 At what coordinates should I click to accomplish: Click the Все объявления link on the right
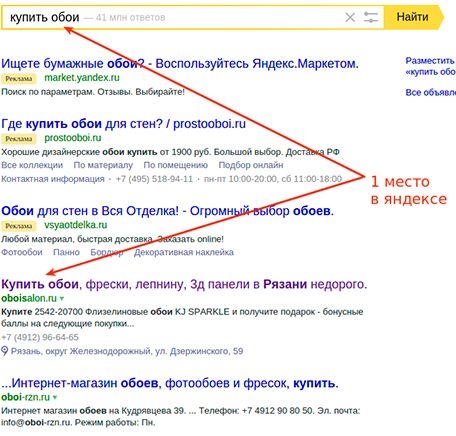(x=430, y=92)
